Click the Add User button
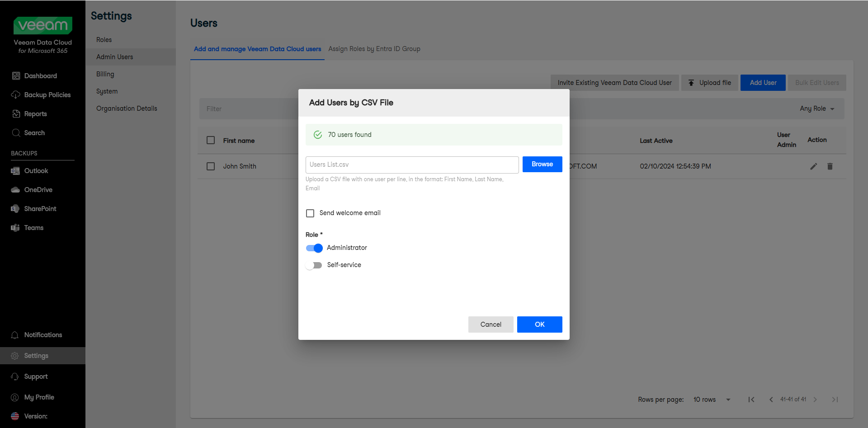This screenshot has width=868, height=428. 763,83
